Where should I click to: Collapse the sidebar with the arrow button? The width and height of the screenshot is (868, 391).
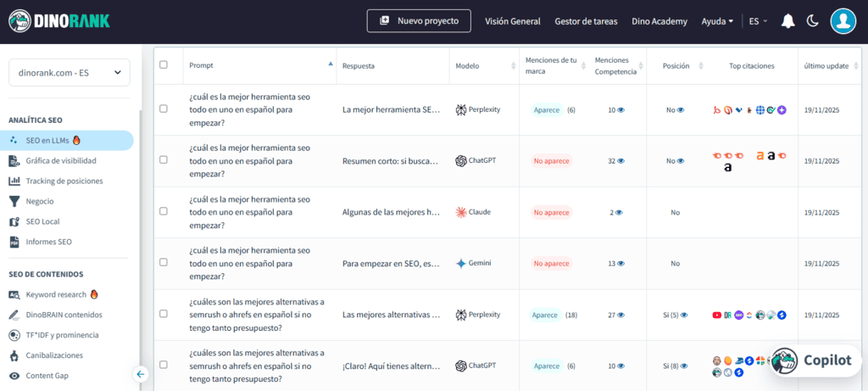[x=140, y=374]
